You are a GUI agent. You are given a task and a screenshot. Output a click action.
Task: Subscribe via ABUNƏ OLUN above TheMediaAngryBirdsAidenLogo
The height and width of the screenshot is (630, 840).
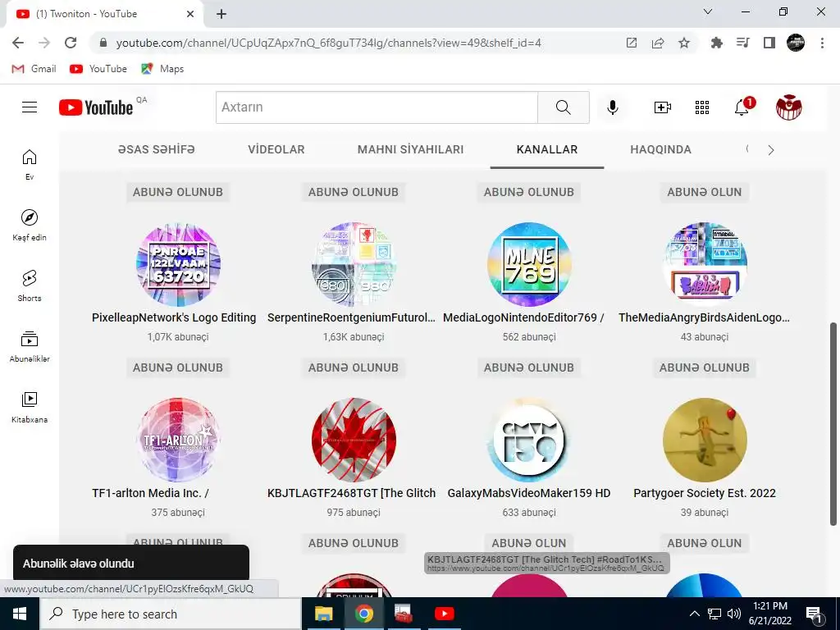point(705,192)
